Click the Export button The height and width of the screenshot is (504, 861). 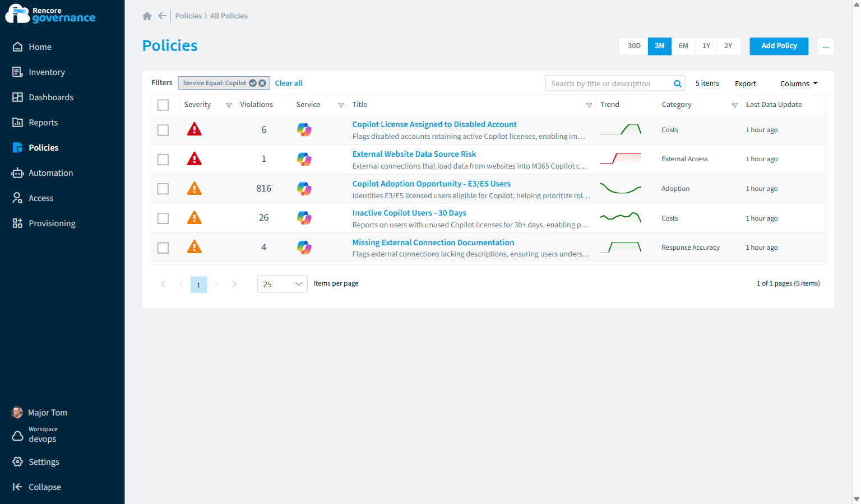746,83
